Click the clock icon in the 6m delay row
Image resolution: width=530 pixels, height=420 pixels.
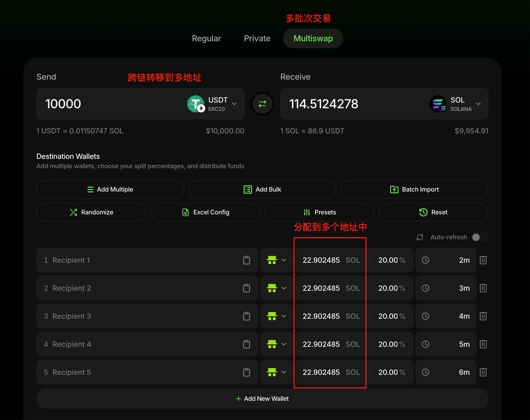426,372
